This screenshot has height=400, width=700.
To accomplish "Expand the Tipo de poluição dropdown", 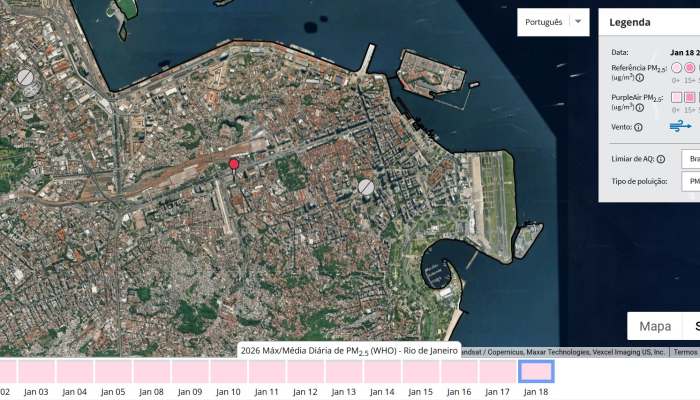I will tap(690, 181).
